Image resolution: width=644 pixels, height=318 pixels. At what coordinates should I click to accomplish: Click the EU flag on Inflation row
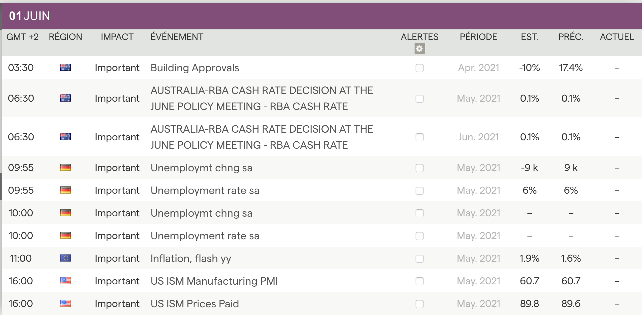point(66,258)
